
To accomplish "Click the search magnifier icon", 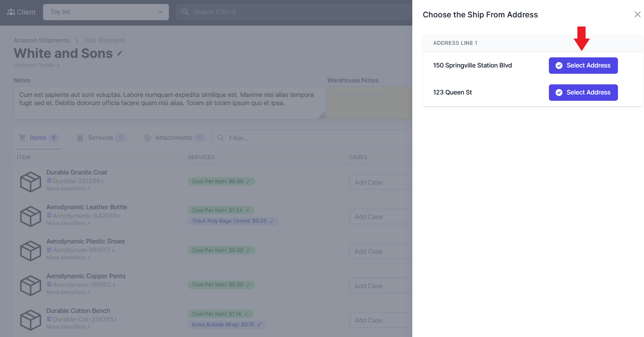I will pyautogui.click(x=184, y=12).
